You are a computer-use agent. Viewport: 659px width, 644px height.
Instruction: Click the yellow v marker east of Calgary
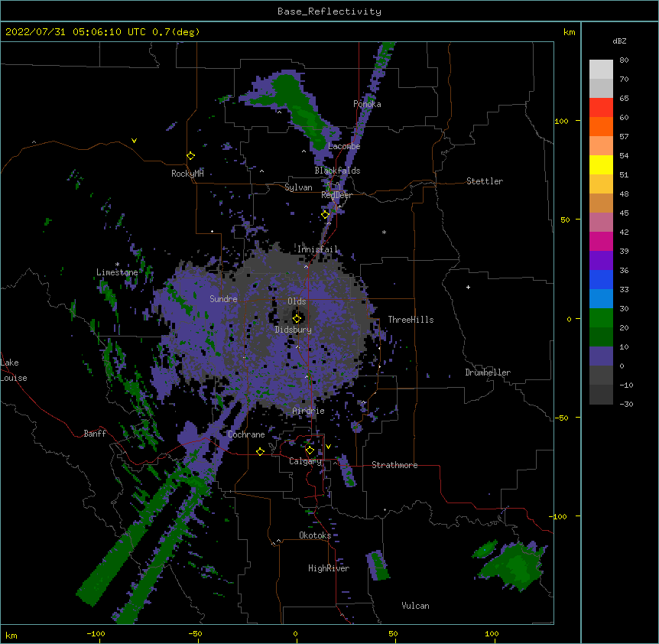click(328, 447)
